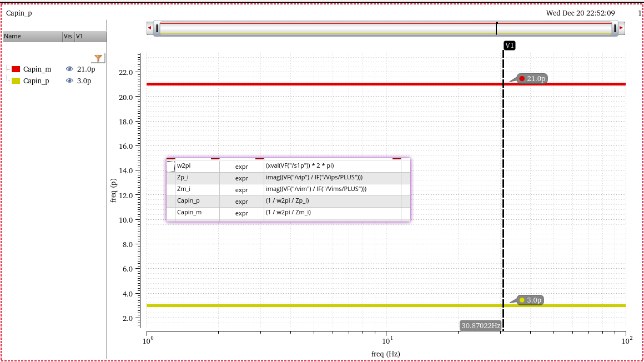Screen dimensions: 644x362
Task: Toggle visibility eye for Capin_m trace
Action: coord(69,69)
